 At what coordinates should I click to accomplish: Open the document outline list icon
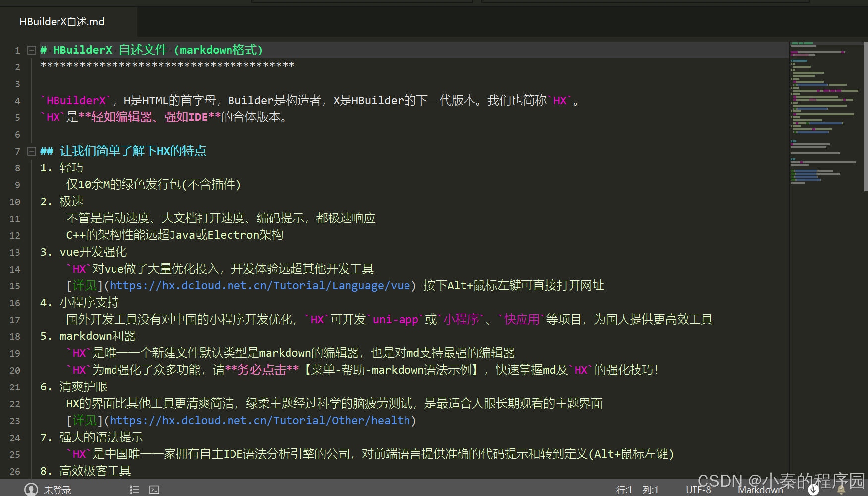(x=134, y=490)
